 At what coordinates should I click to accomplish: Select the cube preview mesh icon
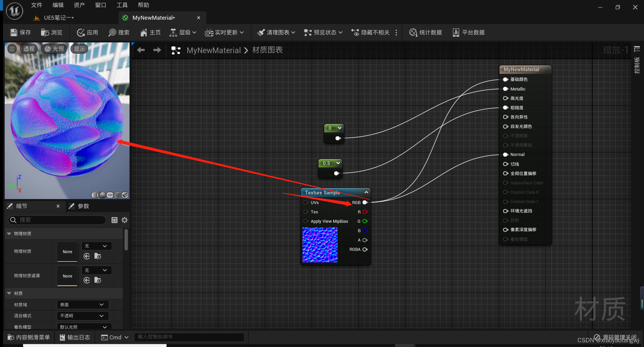118,195
